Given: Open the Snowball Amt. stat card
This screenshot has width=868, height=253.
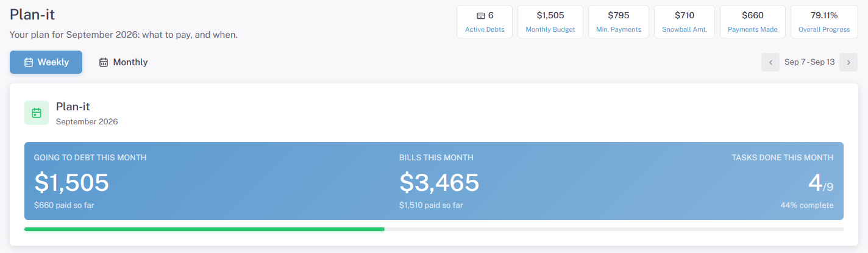Looking at the screenshot, I should pos(685,21).
